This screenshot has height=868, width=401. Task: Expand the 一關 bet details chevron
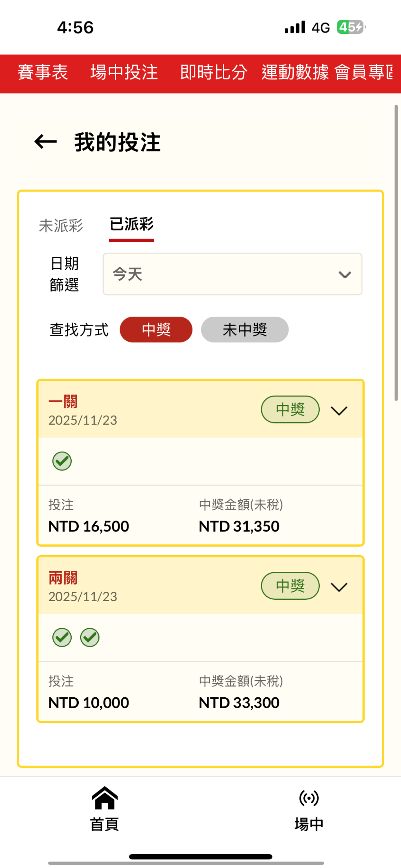point(339,410)
